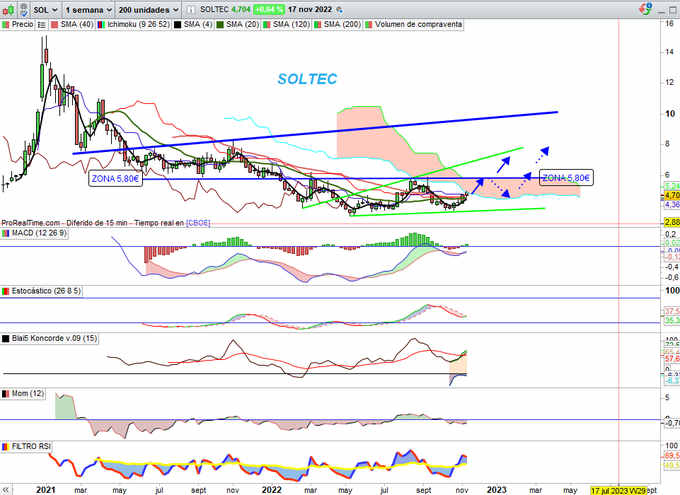Click the 2,88 price tag on scale
The image size is (680, 495).
672,222
